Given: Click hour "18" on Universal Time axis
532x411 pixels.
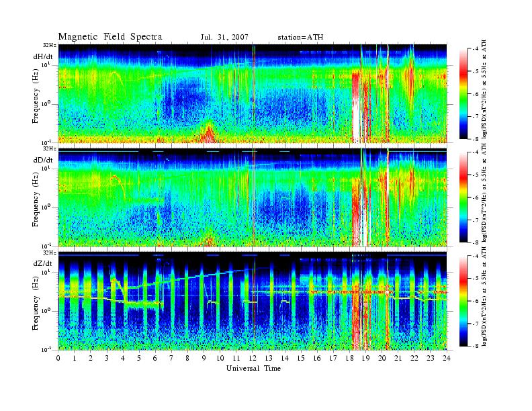Looking at the screenshot, I should [349, 358].
